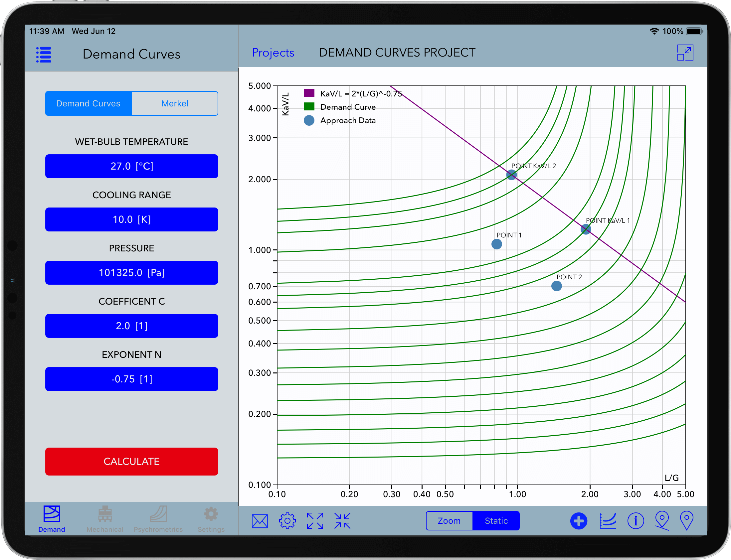Select the envelope export icon below the chart
The width and height of the screenshot is (731, 560).
pyautogui.click(x=260, y=521)
